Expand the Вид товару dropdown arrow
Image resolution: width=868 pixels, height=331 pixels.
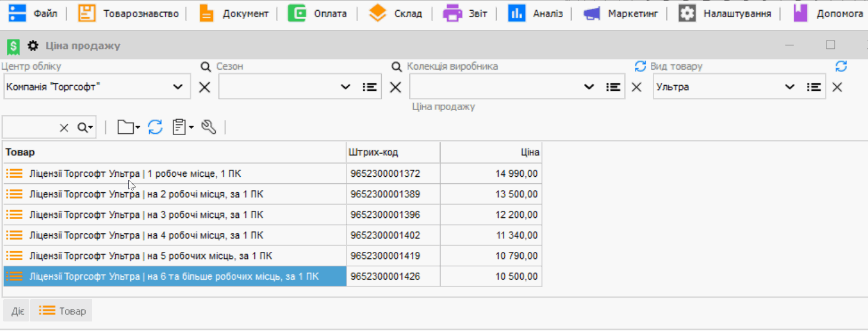coord(790,87)
